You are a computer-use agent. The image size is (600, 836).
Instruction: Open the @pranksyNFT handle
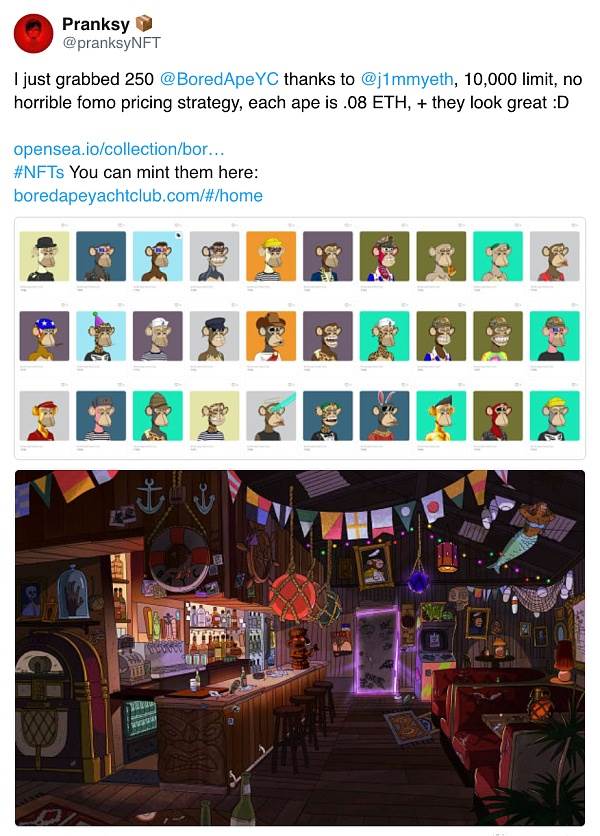point(111,43)
